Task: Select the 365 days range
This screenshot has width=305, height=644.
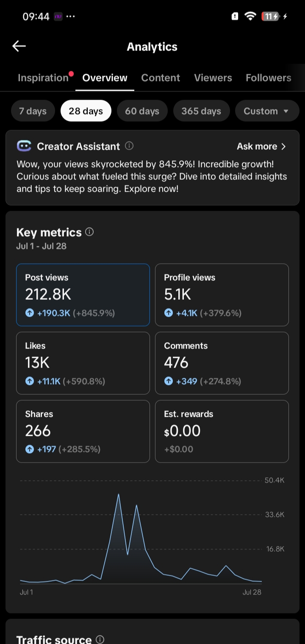Action: (x=201, y=111)
